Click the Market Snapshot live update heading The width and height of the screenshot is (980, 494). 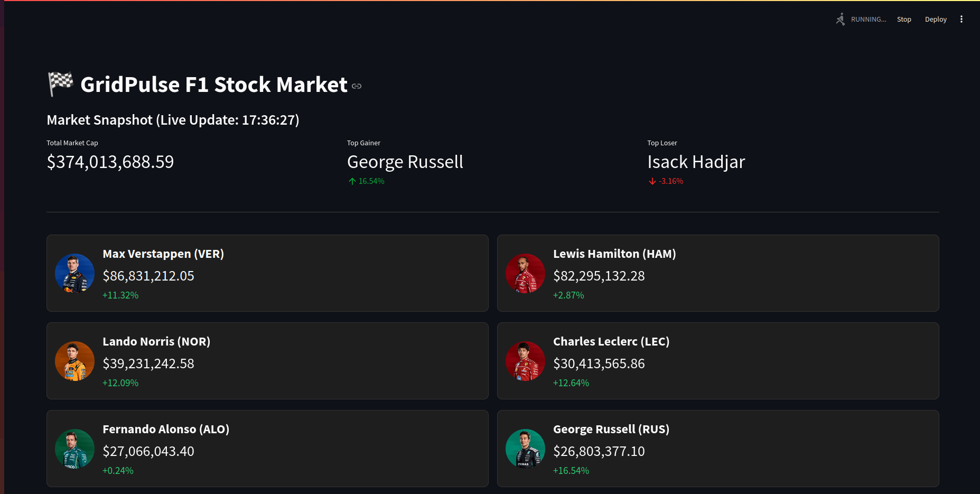tap(173, 120)
